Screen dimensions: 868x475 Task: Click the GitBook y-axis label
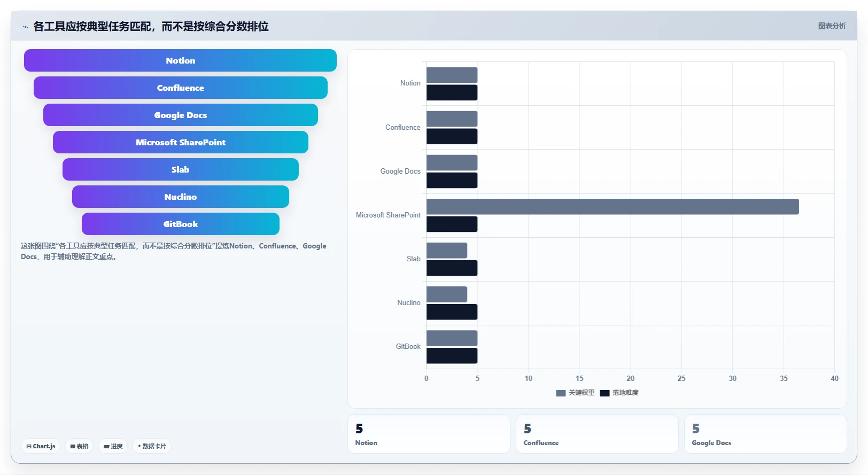tap(408, 347)
